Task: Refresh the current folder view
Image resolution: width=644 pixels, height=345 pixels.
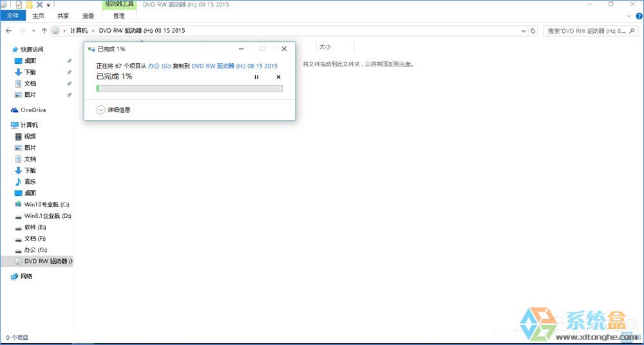Action: point(533,31)
